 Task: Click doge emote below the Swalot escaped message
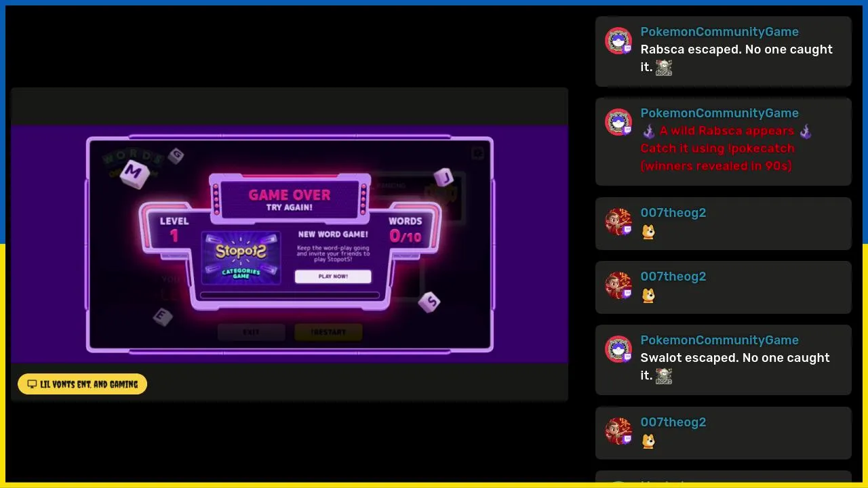649,441
